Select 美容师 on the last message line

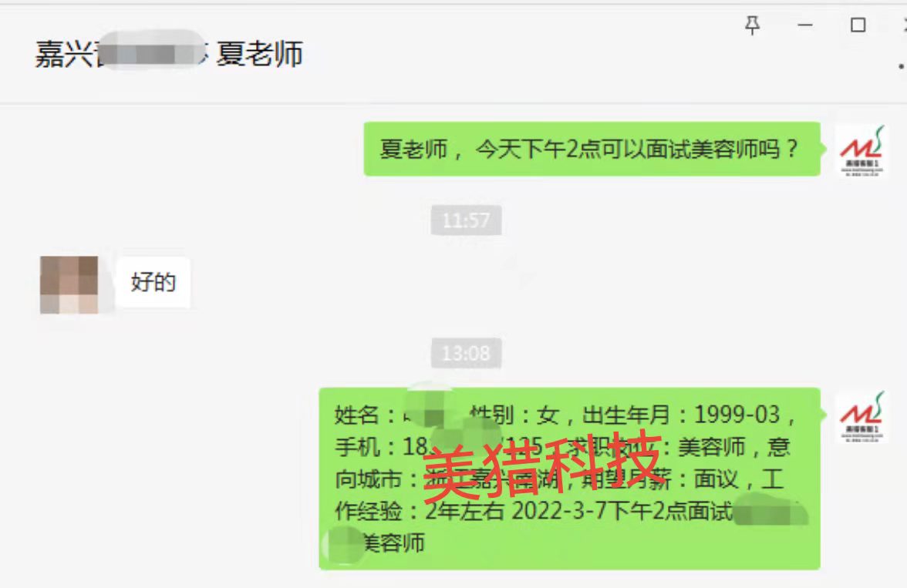395,543
